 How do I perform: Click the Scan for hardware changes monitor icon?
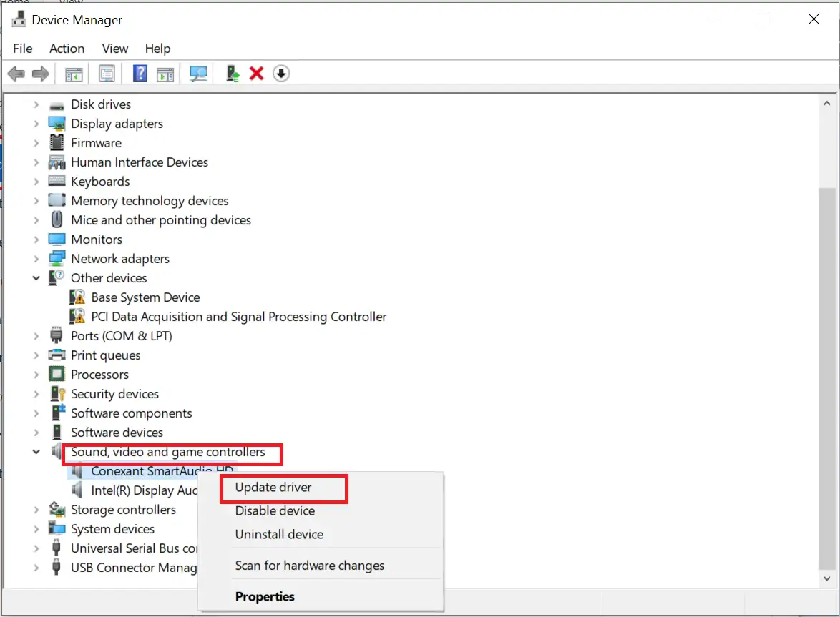[x=198, y=74]
